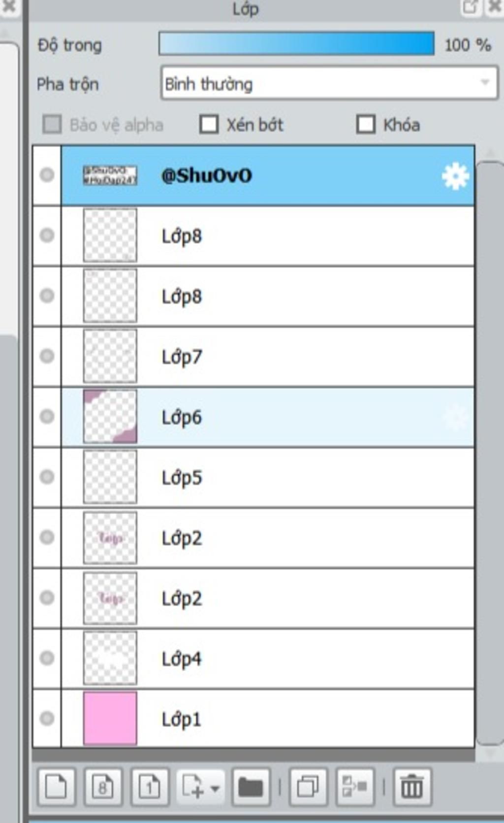Open settings gear of @ShuOvO layer
This screenshot has width=504, height=823.
point(455,176)
